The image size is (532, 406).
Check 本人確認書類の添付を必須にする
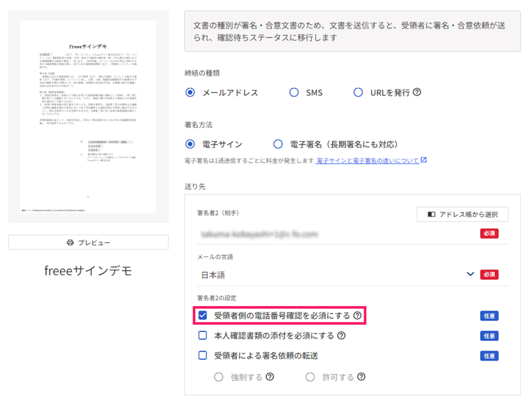pos(203,336)
